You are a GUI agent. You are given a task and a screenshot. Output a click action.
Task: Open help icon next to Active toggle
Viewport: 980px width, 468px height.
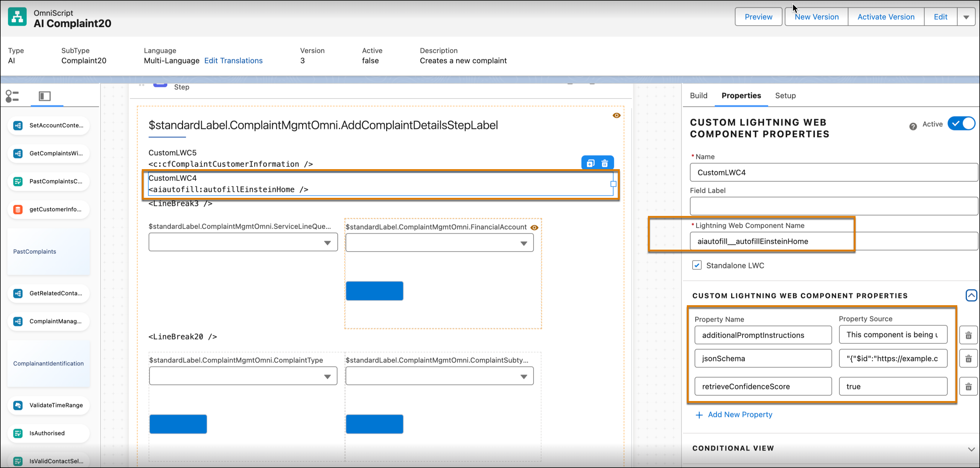(x=913, y=126)
